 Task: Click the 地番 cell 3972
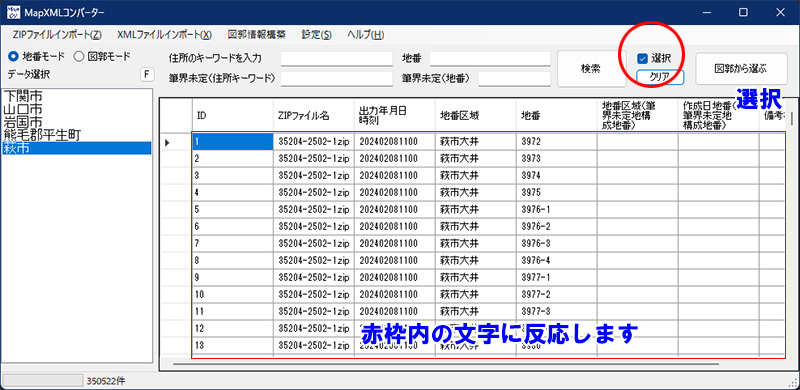coord(557,142)
